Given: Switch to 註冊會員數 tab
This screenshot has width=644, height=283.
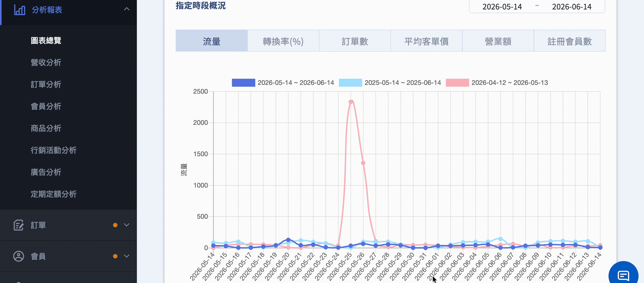Looking at the screenshot, I should [x=570, y=41].
